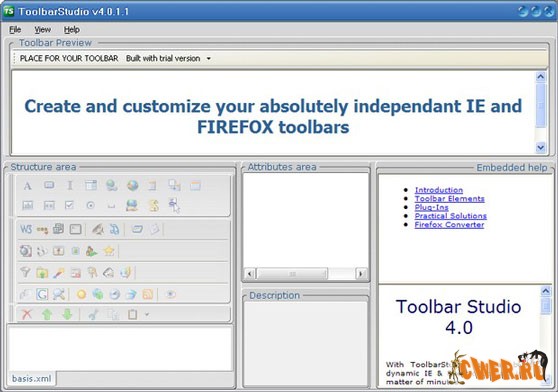
Task: Click the copy pages icon beside the clipboard
Action: (x=113, y=314)
